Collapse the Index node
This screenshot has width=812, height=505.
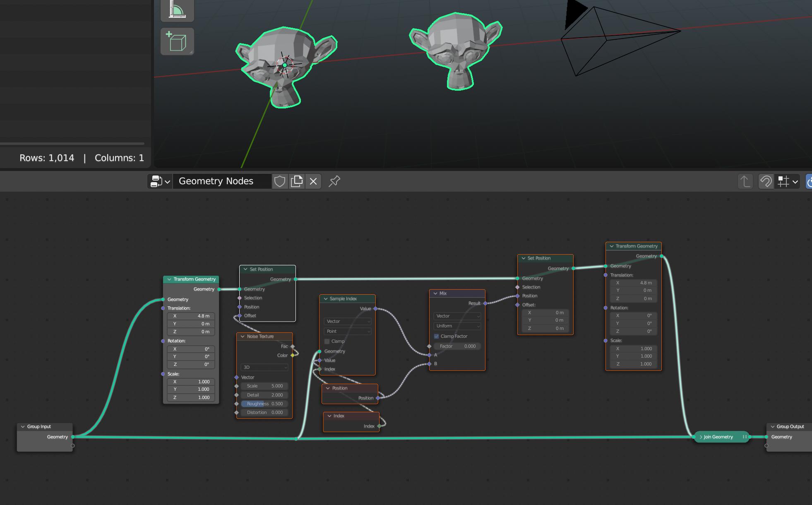coord(329,416)
